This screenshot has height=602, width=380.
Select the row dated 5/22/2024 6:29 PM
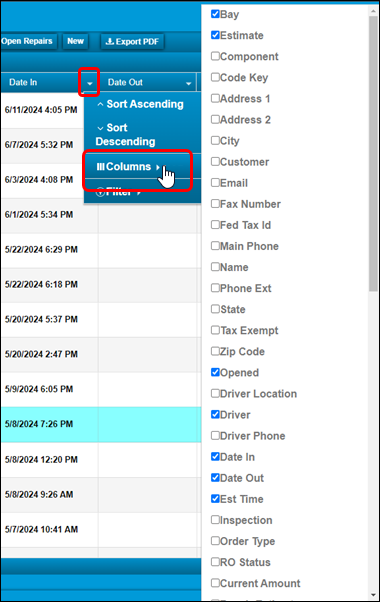101,250
